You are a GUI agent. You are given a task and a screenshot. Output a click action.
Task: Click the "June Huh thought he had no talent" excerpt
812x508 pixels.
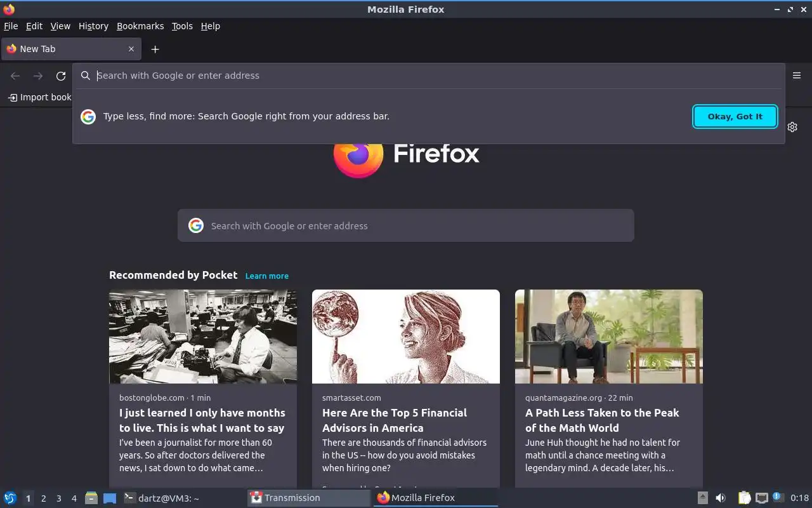(x=603, y=455)
